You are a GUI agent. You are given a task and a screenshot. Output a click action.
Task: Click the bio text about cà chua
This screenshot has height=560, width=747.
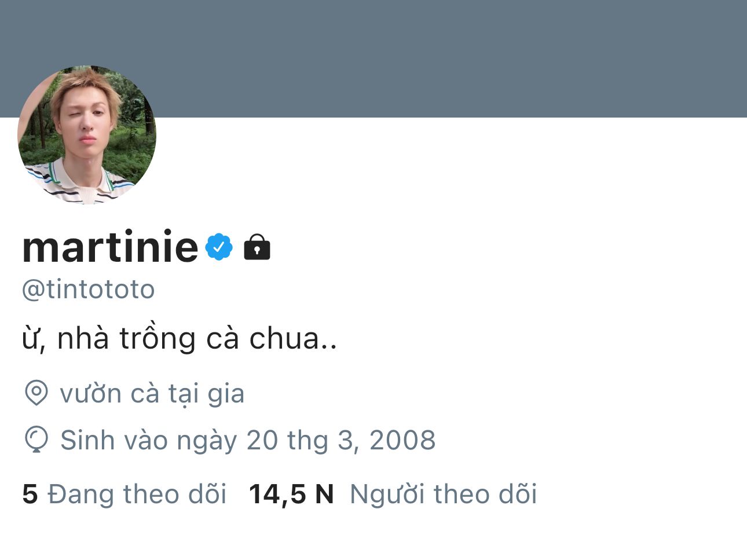[180, 338]
